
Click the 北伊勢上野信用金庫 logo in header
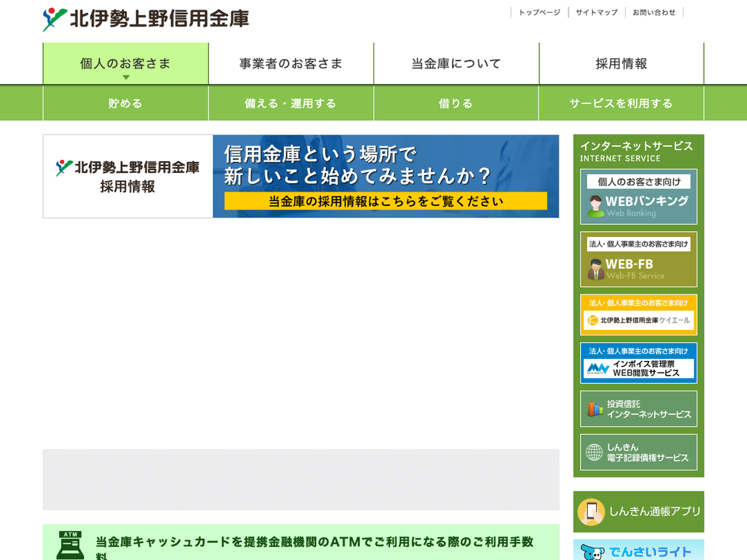(x=146, y=19)
